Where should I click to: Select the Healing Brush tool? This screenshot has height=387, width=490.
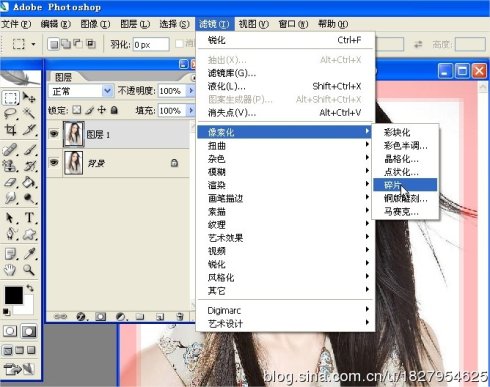[11, 150]
